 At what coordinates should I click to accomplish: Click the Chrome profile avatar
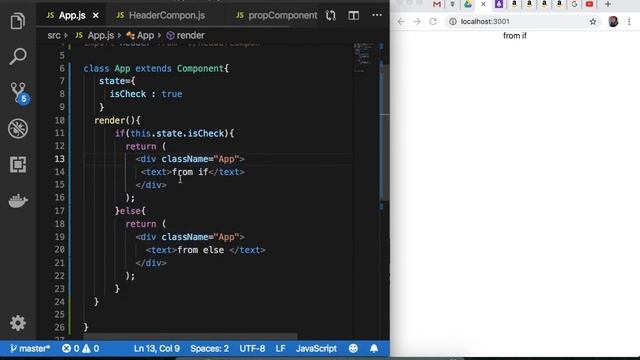613,22
